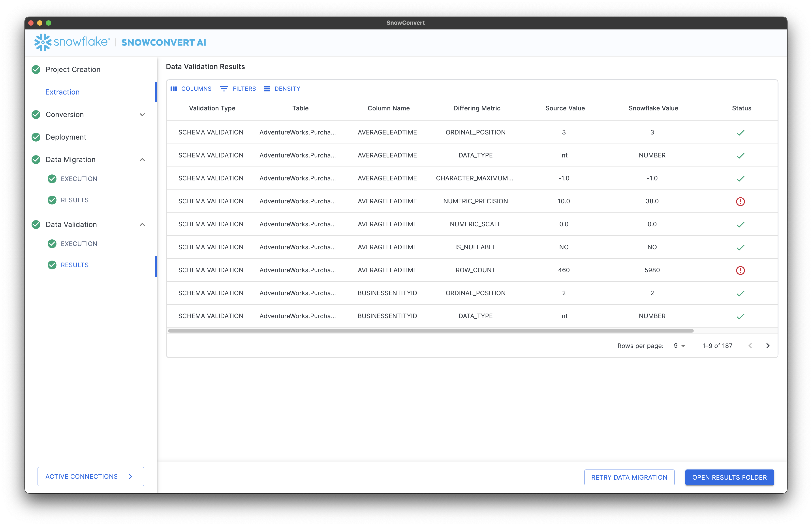The image size is (812, 526).
Task: Collapse the Data Migration section
Action: (x=142, y=159)
